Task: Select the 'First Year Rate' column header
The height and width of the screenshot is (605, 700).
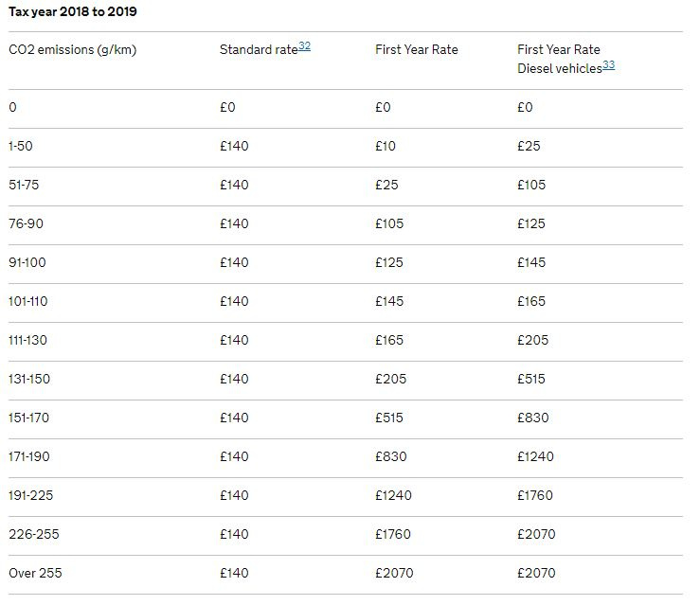Action: pos(417,49)
